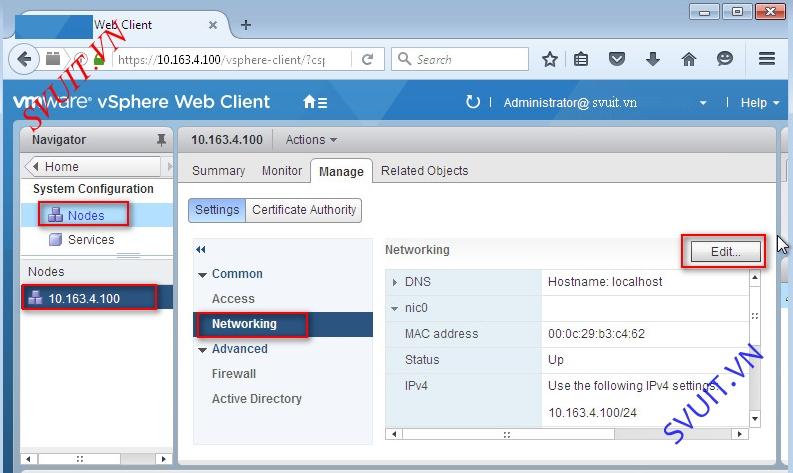
Task: Click left arrow of networking horizontal scrollbar
Action: (x=394, y=434)
